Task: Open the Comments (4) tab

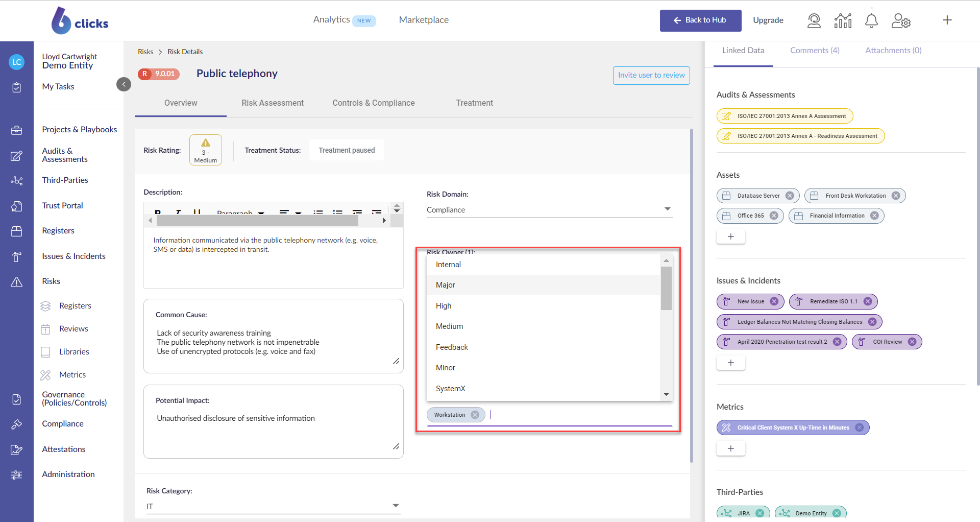Action: (815, 51)
